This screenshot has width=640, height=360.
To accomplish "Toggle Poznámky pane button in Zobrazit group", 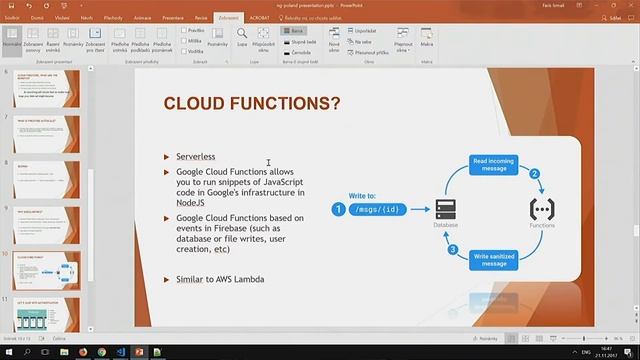I will tap(218, 37).
